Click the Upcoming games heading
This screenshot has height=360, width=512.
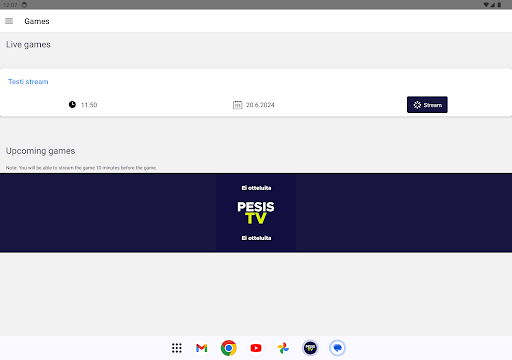point(40,151)
